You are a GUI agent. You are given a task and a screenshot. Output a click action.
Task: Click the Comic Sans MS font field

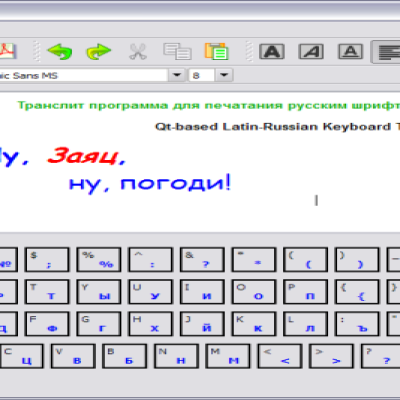[83, 75]
